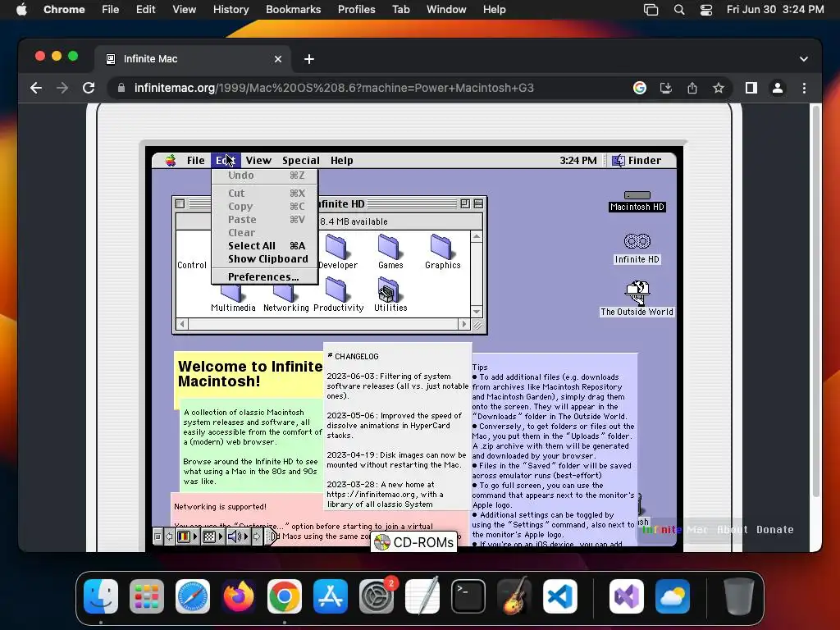
Task: Click control strip monitor color depth module
Action: (x=187, y=536)
